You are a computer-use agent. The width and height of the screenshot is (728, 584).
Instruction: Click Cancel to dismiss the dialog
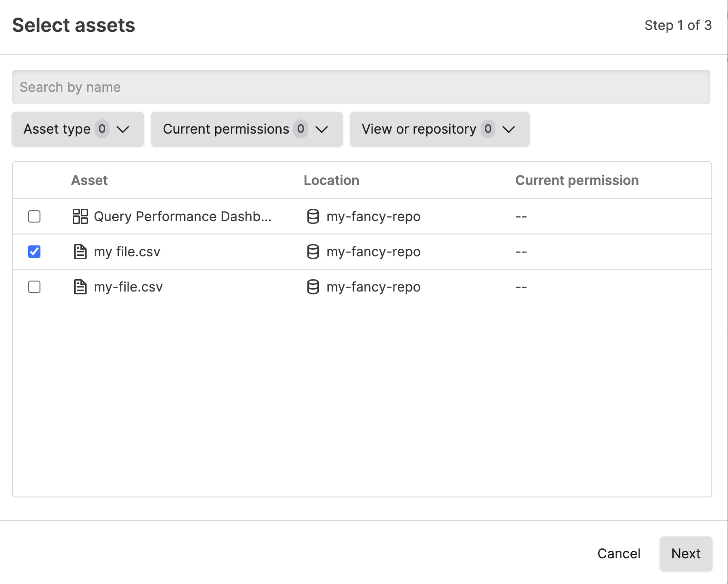(618, 553)
